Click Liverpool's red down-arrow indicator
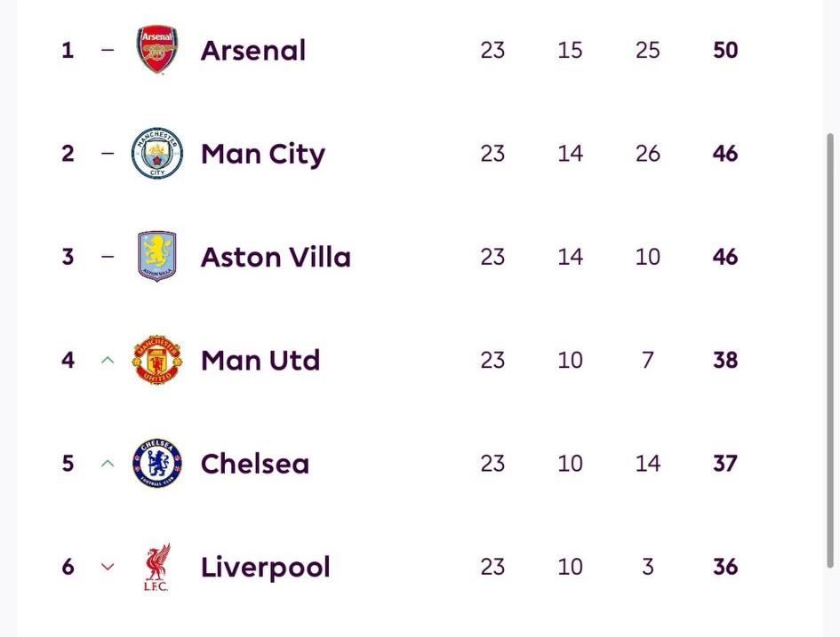 pyautogui.click(x=108, y=567)
